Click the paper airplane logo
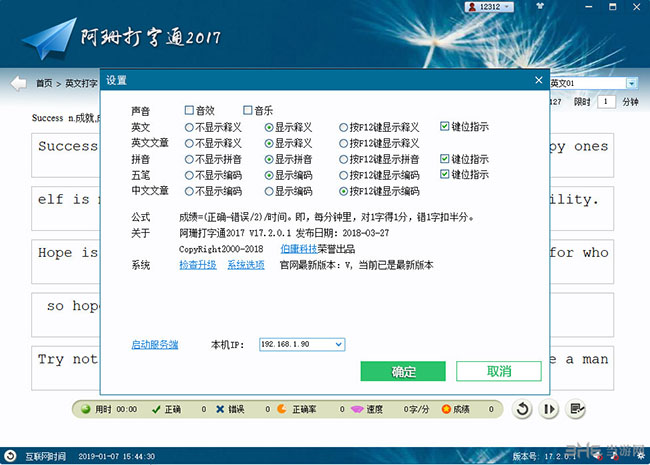Viewport: 650px width, 465px height. click(x=50, y=38)
